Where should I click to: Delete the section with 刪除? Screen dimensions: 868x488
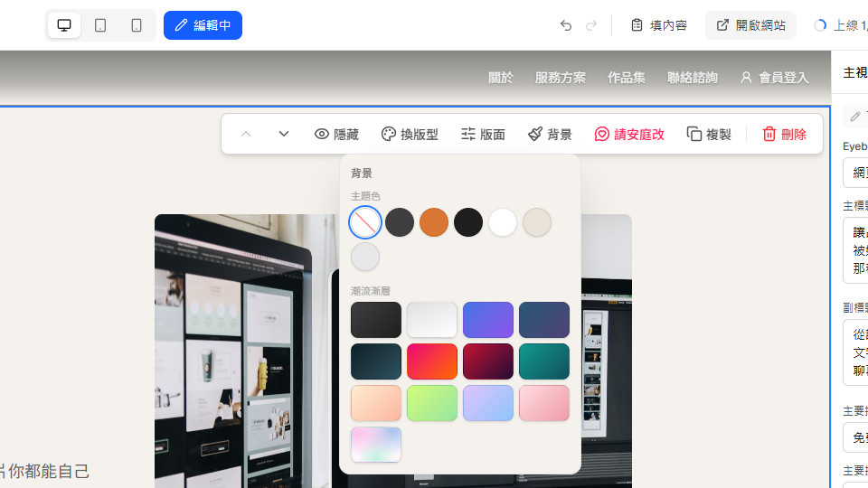pos(785,134)
